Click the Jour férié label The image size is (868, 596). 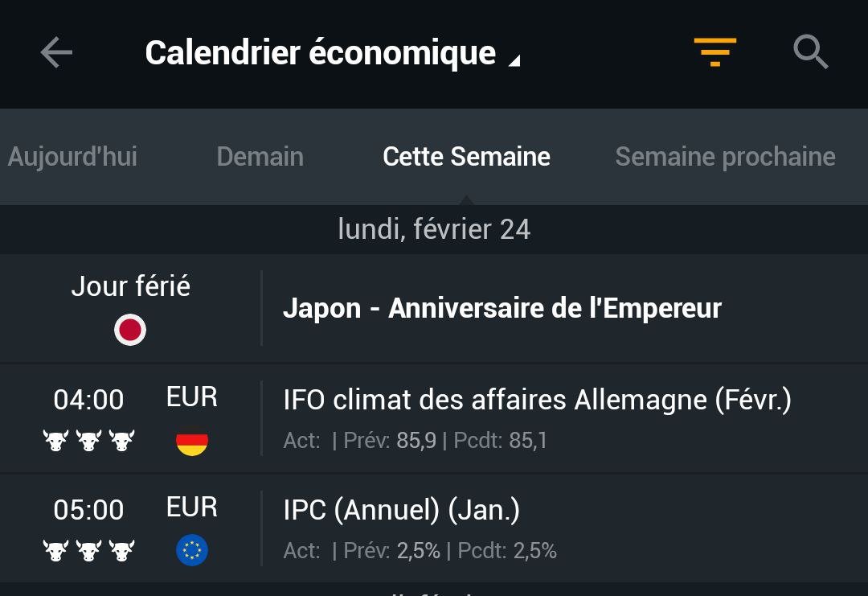[x=131, y=286]
